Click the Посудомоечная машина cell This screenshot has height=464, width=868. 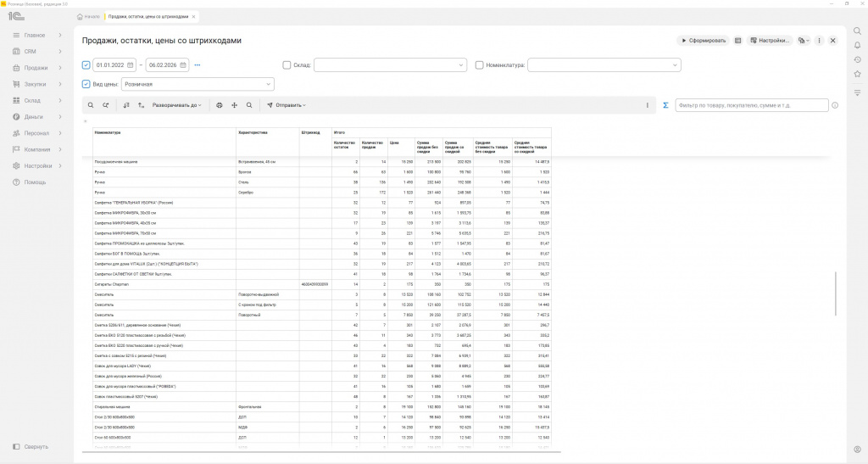164,162
